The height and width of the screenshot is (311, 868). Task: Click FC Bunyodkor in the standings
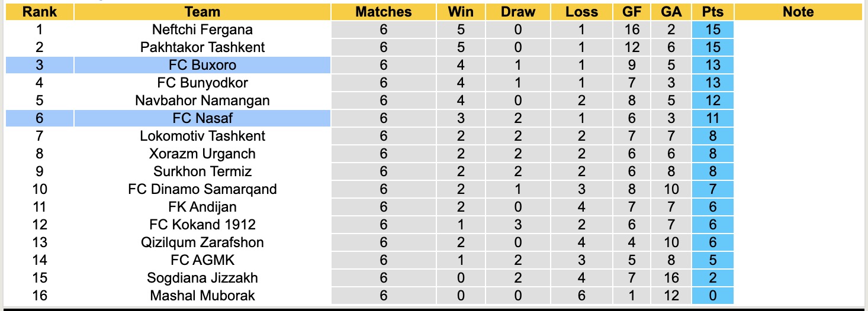(x=202, y=83)
